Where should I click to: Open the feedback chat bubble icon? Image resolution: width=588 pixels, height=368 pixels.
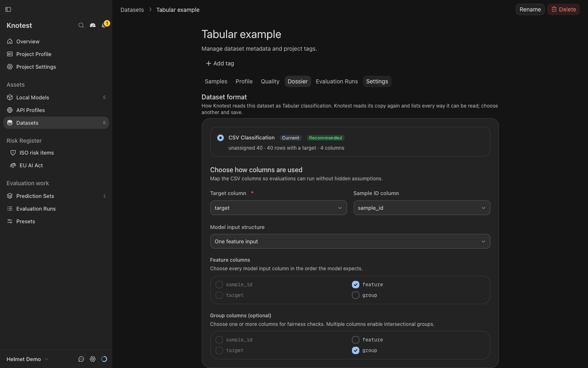[x=81, y=359]
